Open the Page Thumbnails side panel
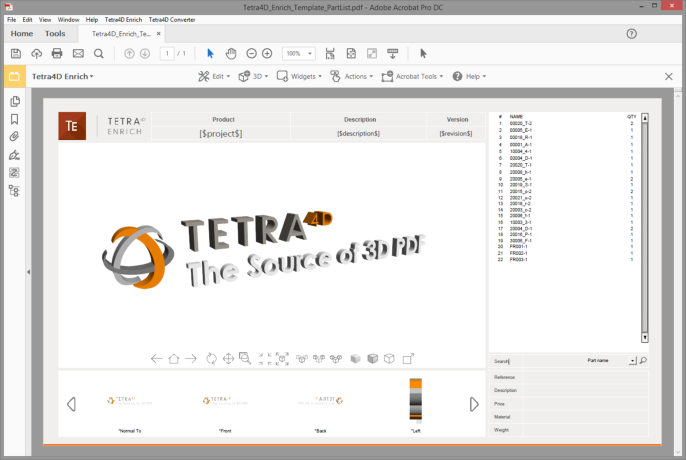Screen dimensions: 686x460 tap(14, 101)
